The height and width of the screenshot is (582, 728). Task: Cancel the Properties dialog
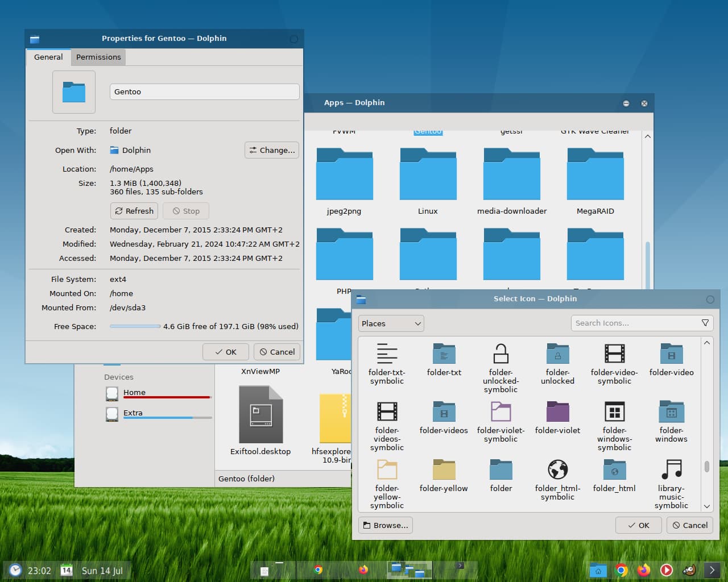tap(277, 352)
